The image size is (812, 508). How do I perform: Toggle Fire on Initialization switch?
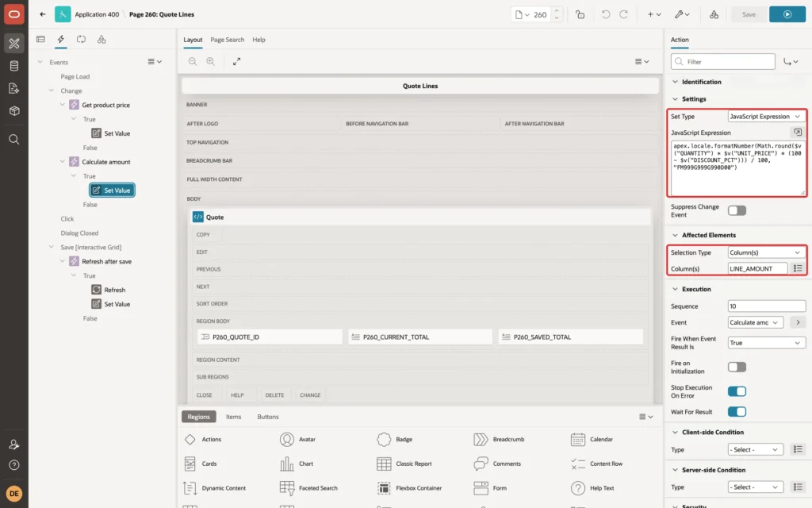coord(737,367)
